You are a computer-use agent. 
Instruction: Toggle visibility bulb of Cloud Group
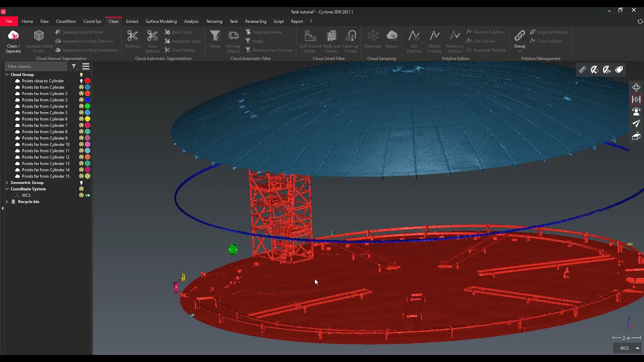81,75
